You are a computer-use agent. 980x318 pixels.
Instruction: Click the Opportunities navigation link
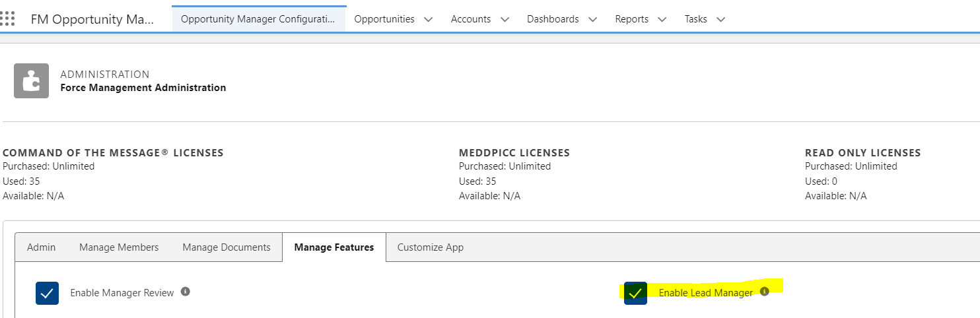click(x=384, y=19)
